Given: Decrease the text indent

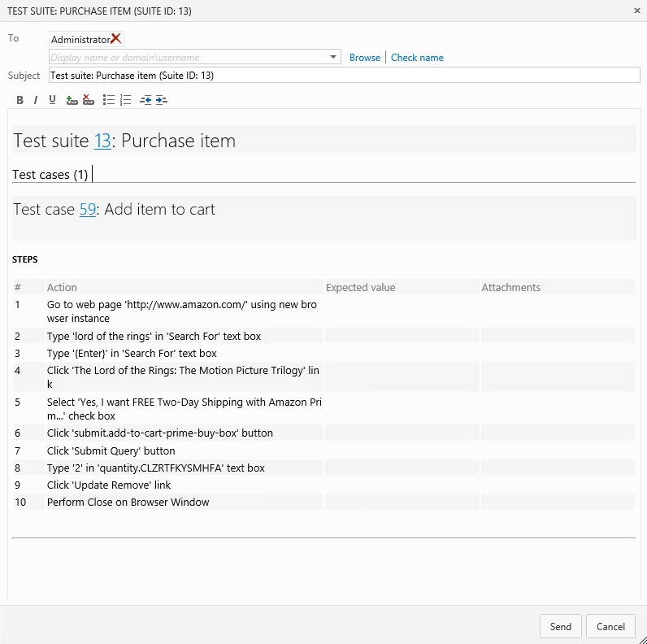Looking at the screenshot, I should [145, 100].
